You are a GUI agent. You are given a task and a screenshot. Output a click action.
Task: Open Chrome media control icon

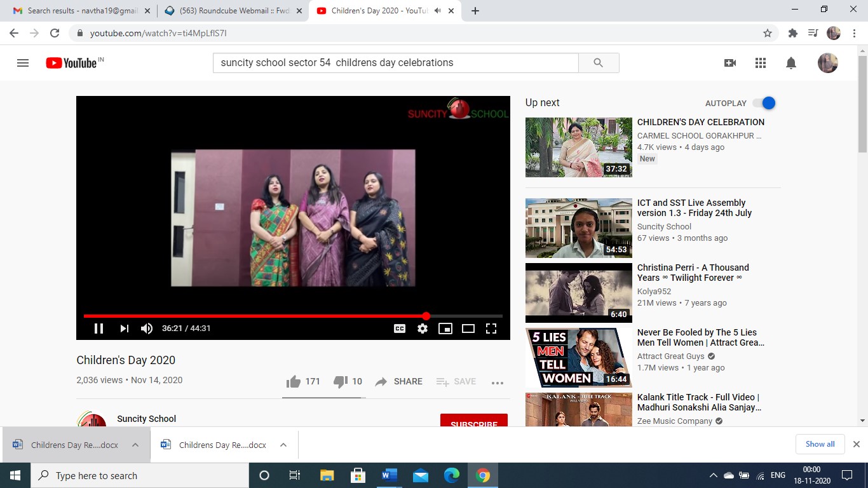point(813,33)
